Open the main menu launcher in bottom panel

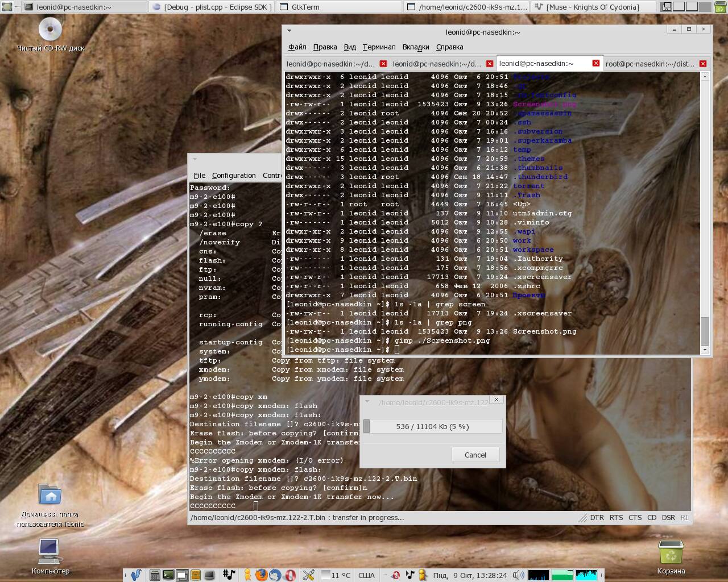136,575
